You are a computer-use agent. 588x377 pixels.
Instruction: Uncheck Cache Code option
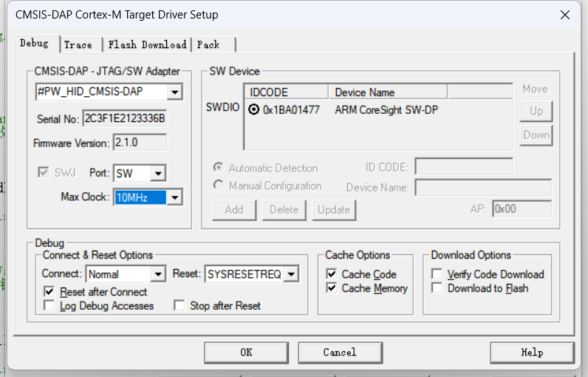coord(332,274)
